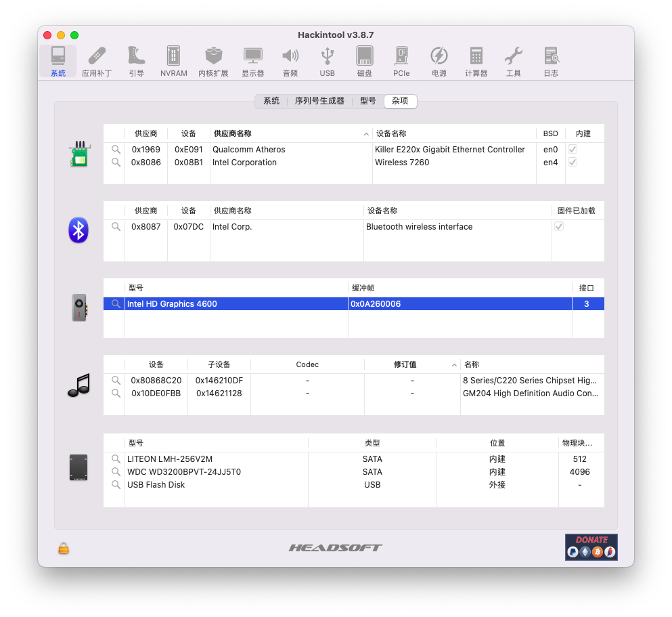The height and width of the screenshot is (617, 672).
Task: Select the GM204 High Definition Audio row
Action: pos(353,393)
